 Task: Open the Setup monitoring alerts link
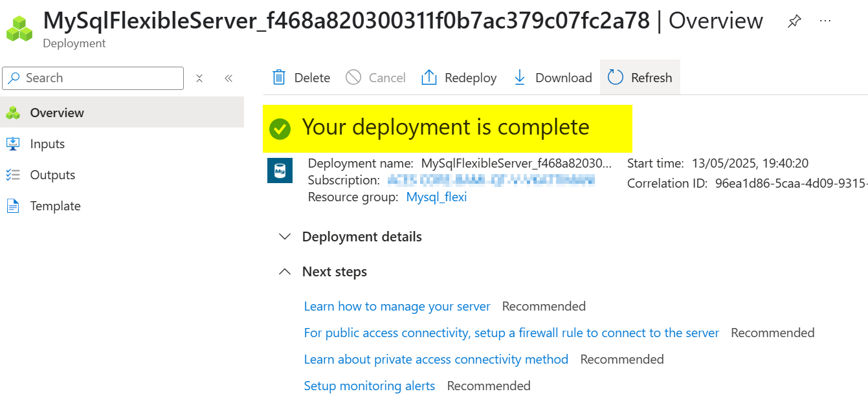370,386
